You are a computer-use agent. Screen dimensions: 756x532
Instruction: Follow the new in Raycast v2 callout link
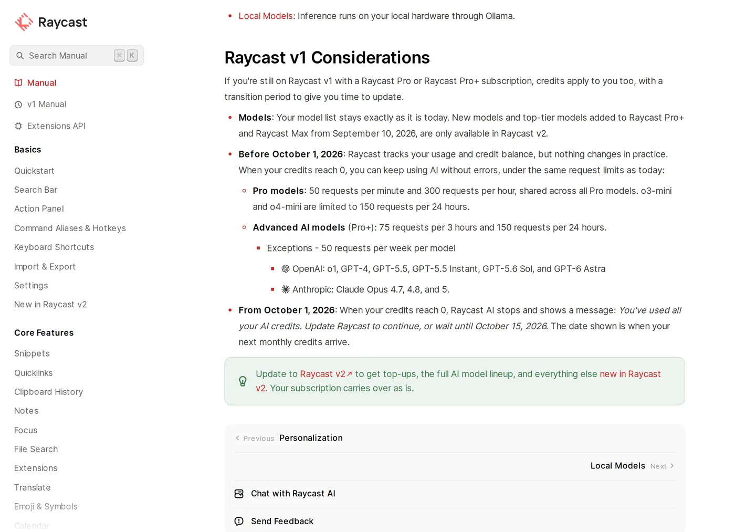click(x=630, y=374)
